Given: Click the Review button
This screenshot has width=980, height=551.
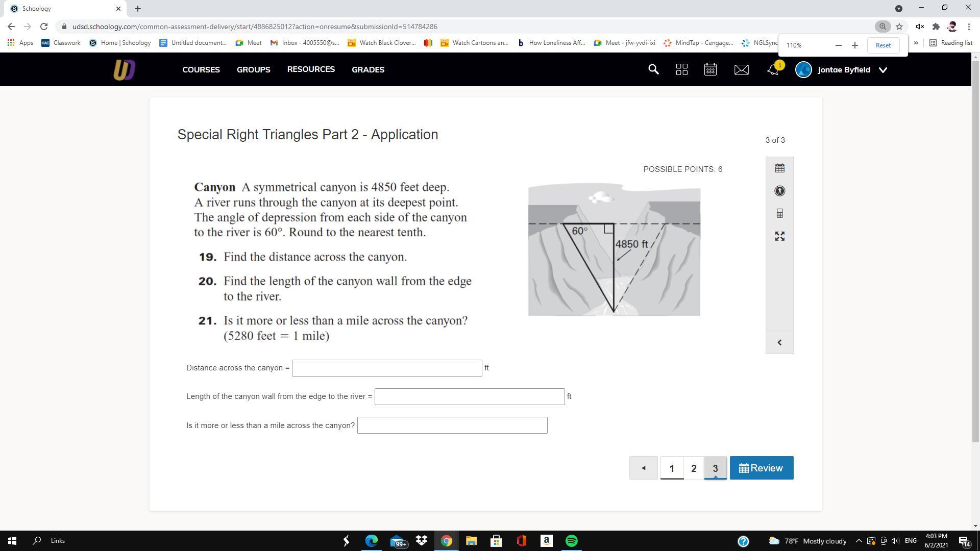Looking at the screenshot, I should pos(761,468).
